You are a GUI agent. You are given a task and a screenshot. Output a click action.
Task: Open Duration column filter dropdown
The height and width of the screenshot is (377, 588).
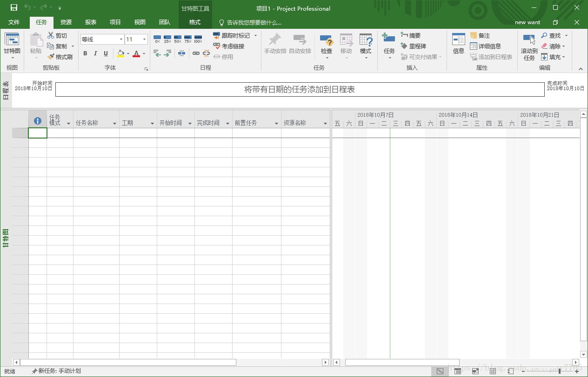(152, 123)
